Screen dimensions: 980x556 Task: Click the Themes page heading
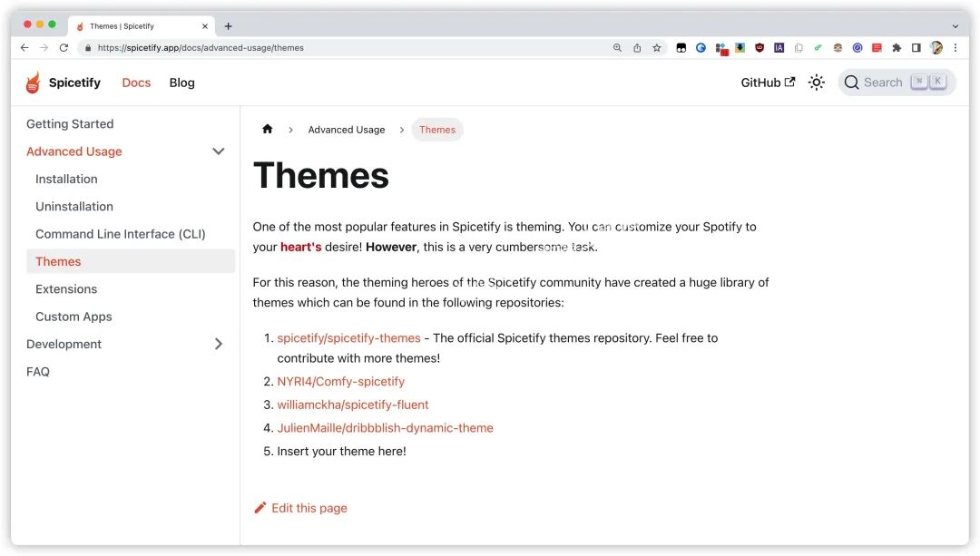320,175
